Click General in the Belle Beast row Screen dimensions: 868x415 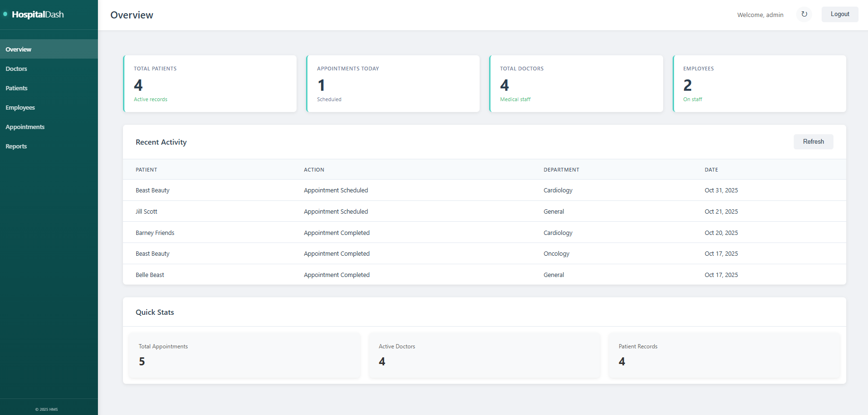pyautogui.click(x=553, y=275)
